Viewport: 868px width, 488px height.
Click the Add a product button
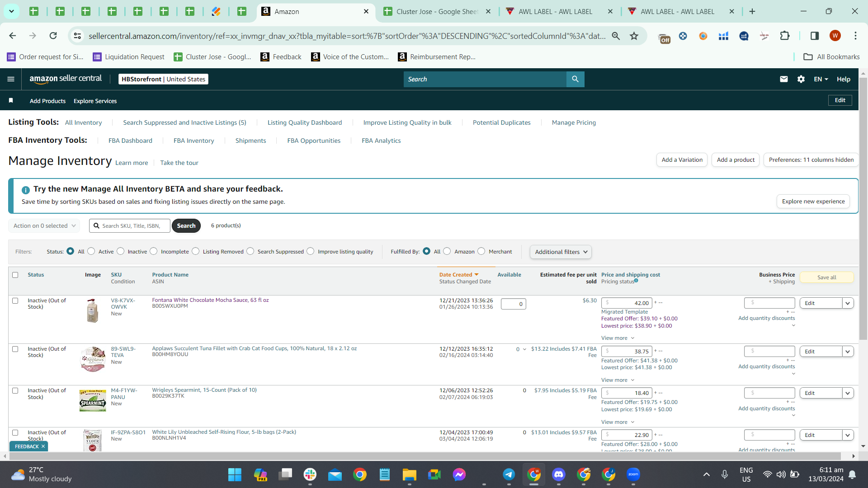(736, 160)
